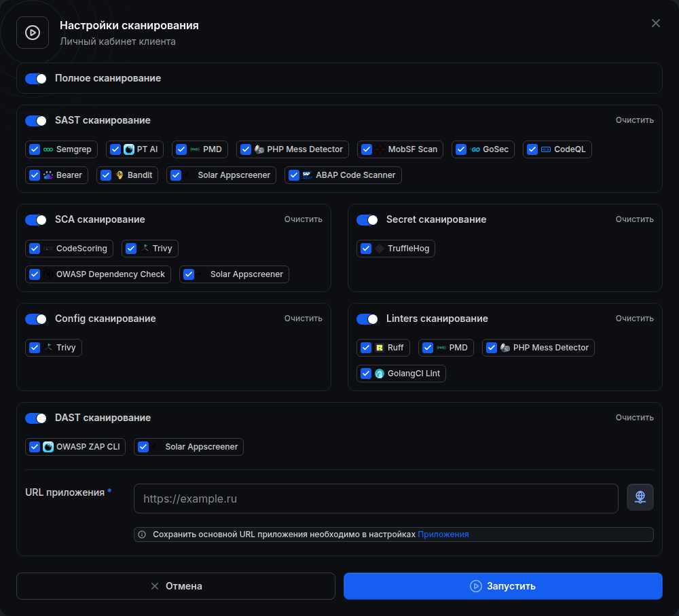Turn off the SCA сканирование switch
Screen dimensions: 679x616
click(36, 219)
